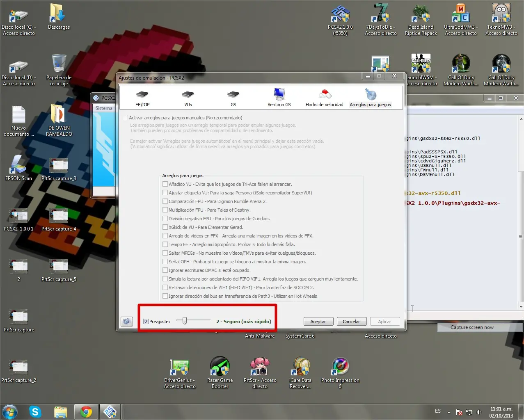Open the Windows Start menu
This screenshot has width=524, height=420.
10,412
